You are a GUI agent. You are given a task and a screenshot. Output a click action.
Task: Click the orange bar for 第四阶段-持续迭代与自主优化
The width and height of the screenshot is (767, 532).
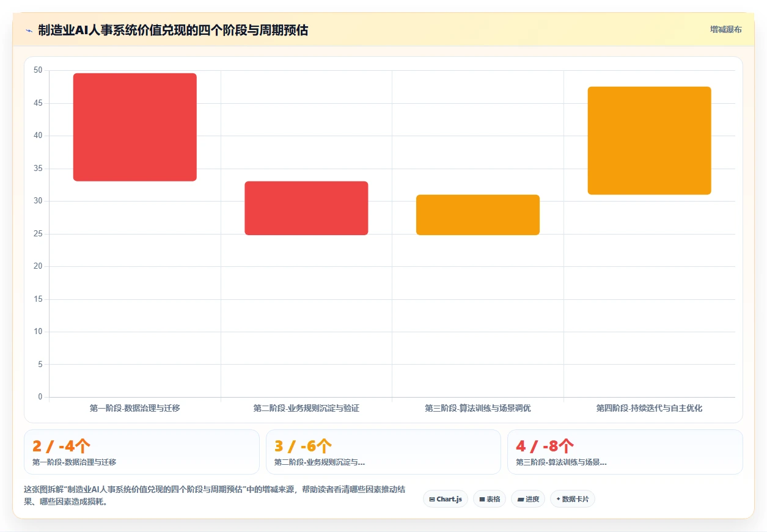click(649, 140)
